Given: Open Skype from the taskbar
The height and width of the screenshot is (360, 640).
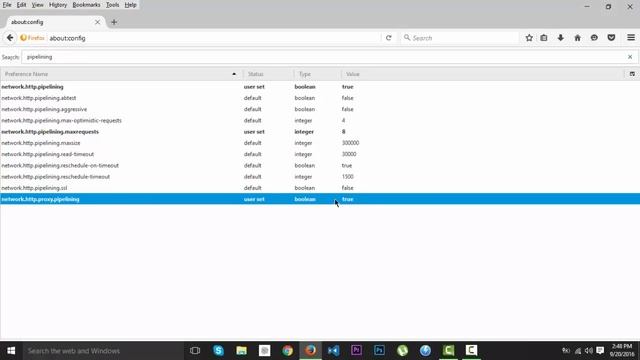Looking at the screenshot, I should pyautogui.click(x=218, y=351).
